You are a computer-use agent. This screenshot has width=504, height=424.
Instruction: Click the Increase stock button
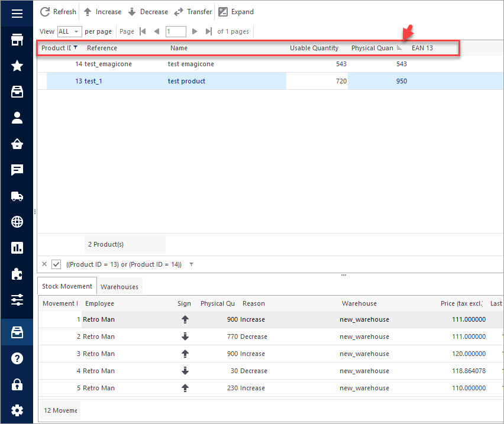102,12
